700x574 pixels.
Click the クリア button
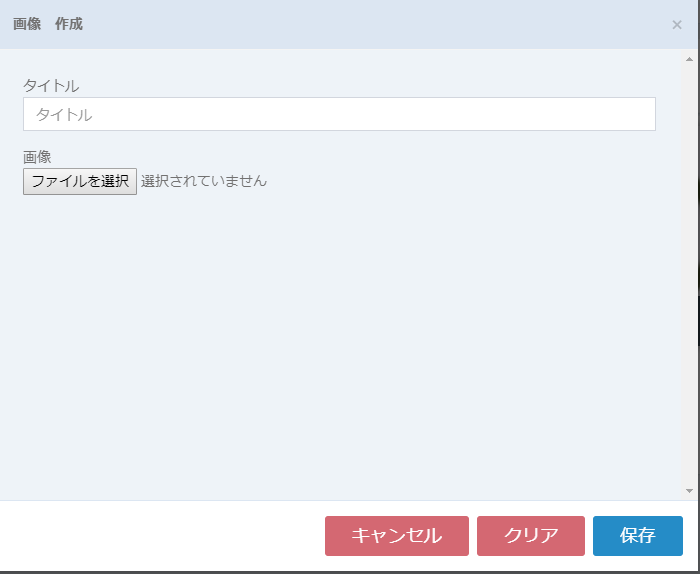coord(531,536)
